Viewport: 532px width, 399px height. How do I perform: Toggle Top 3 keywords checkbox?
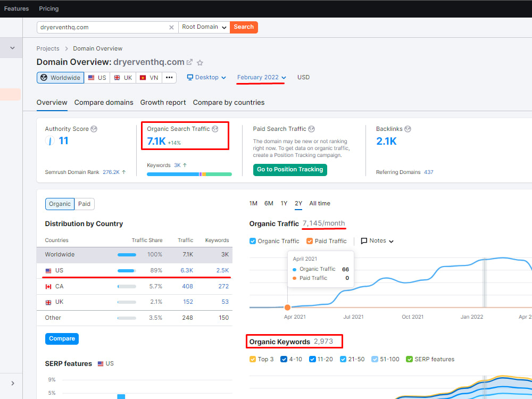click(x=252, y=359)
